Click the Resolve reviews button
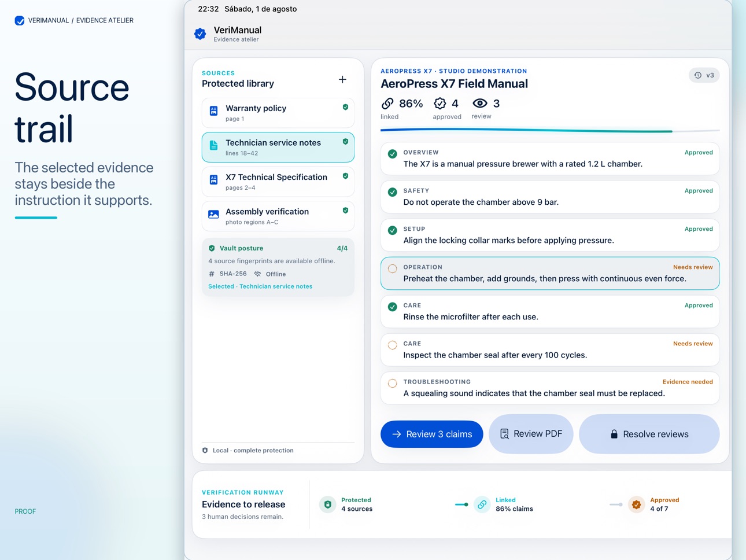The height and width of the screenshot is (560, 746). (x=649, y=434)
